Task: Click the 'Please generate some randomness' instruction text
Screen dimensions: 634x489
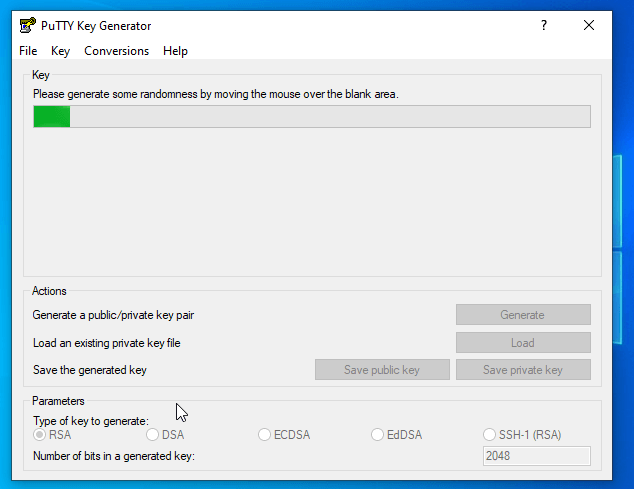Action: (216, 94)
